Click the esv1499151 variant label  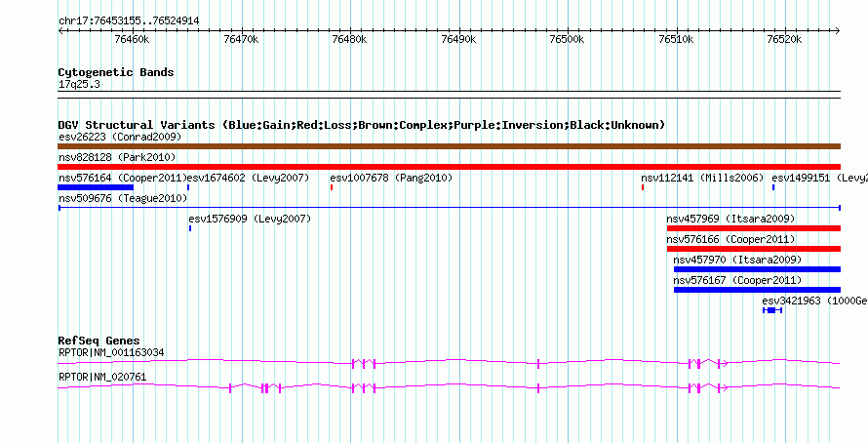(820, 178)
